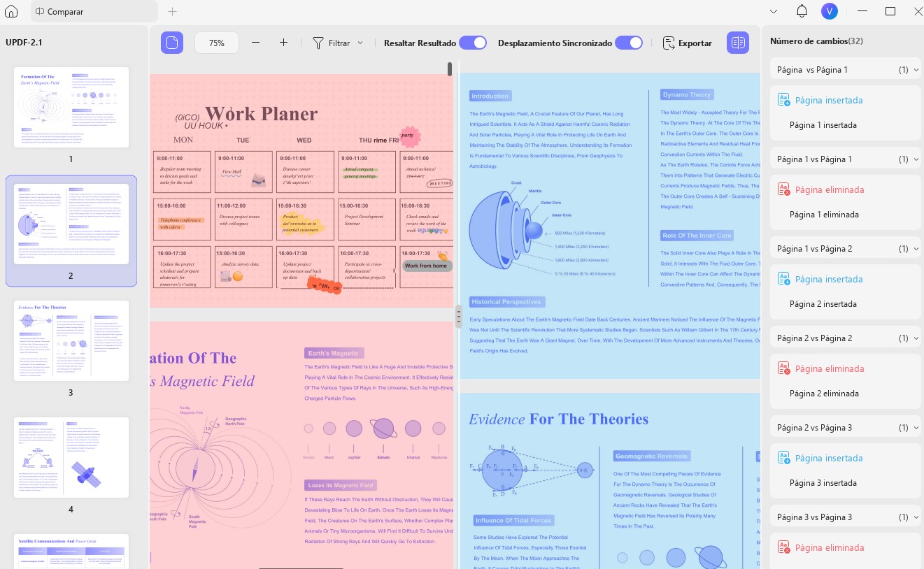Toggle the change list panel icon beside Exportar
This screenshot has width=924, height=569.
(x=737, y=43)
